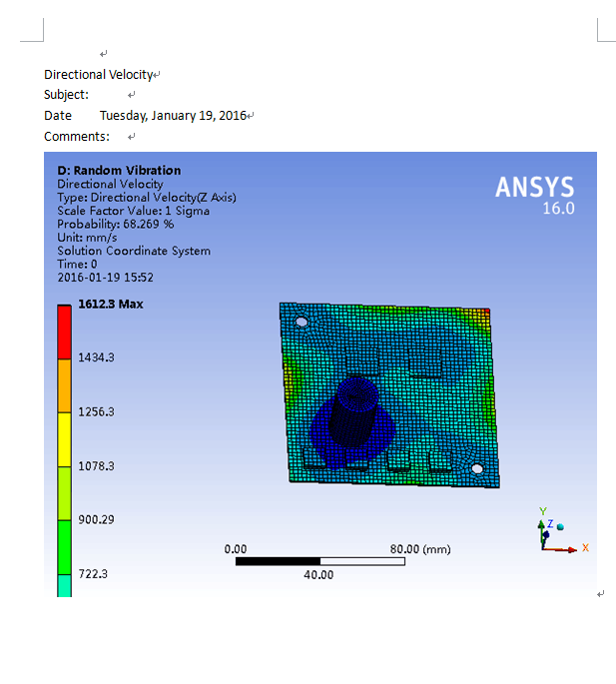Click the red hot-spot corner of the plate
The height and width of the screenshot is (684, 616).
pos(485,312)
